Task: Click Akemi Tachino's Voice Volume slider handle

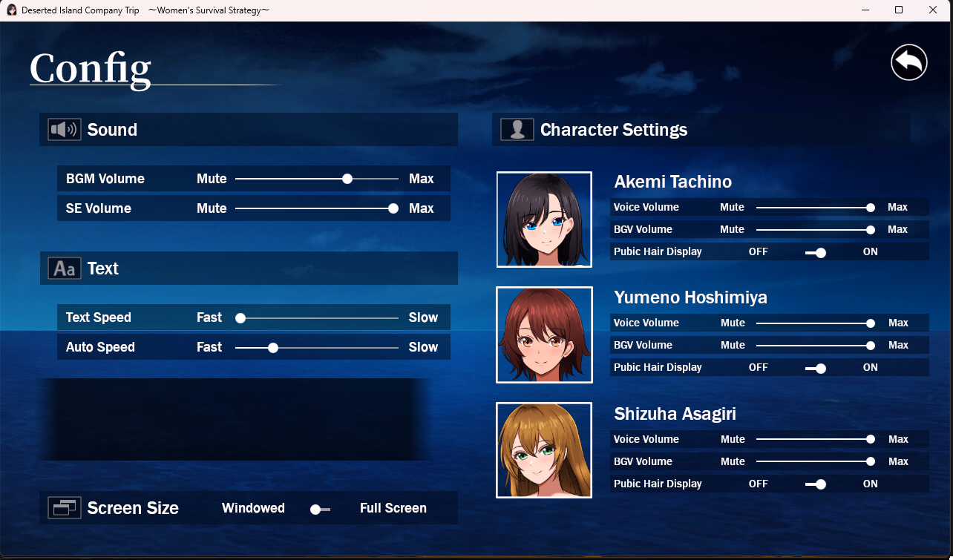Action: point(871,208)
